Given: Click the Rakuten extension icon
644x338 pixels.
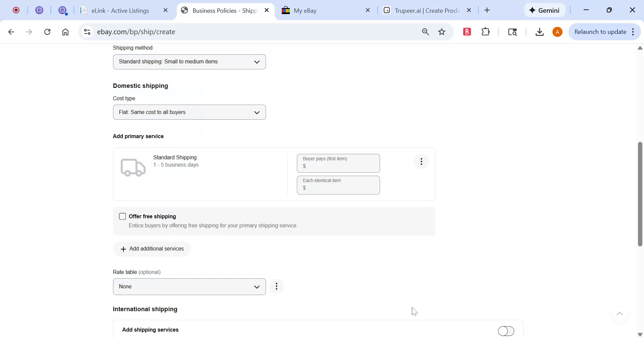Looking at the screenshot, I should click(x=467, y=32).
